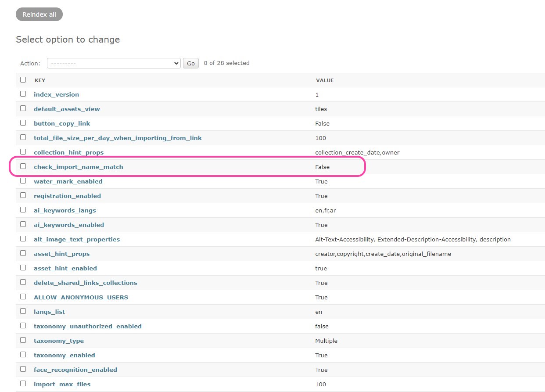The height and width of the screenshot is (392, 545).
Task: Click the Reindex all button
Action: pyautogui.click(x=39, y=14)
